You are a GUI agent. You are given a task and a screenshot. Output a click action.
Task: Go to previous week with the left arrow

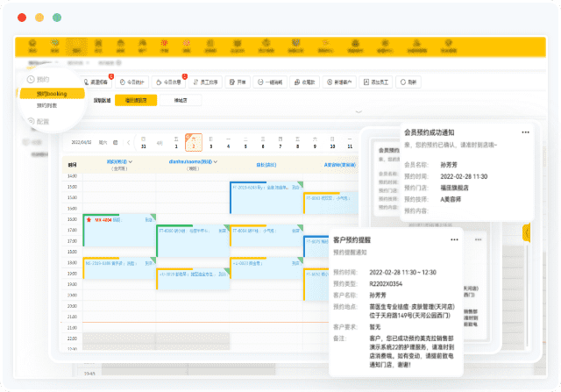click(x=129, y=142)
